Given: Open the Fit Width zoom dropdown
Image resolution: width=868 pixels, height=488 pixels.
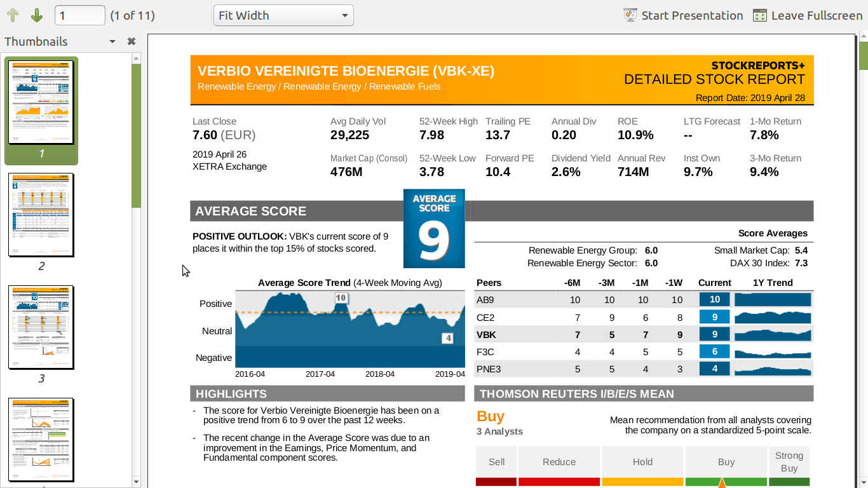Looking at the screenshot, I should click(283, 15).
